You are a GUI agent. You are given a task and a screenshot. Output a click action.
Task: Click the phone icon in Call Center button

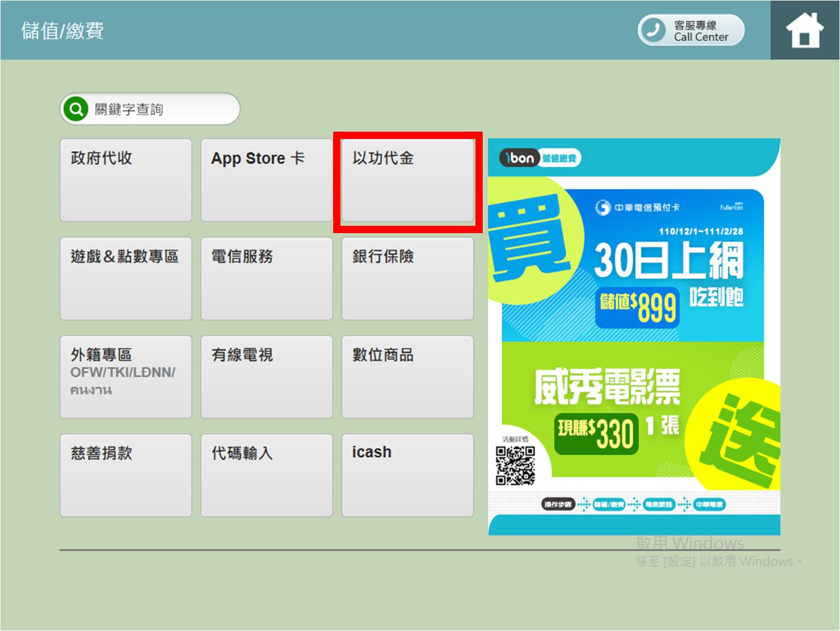point(654,30)
